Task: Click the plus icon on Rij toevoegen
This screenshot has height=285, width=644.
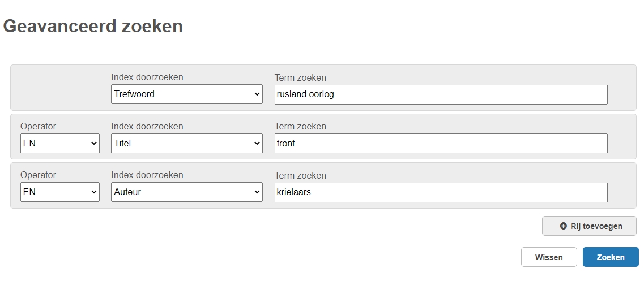Action: pyautogui.click(x=564, y=226)
